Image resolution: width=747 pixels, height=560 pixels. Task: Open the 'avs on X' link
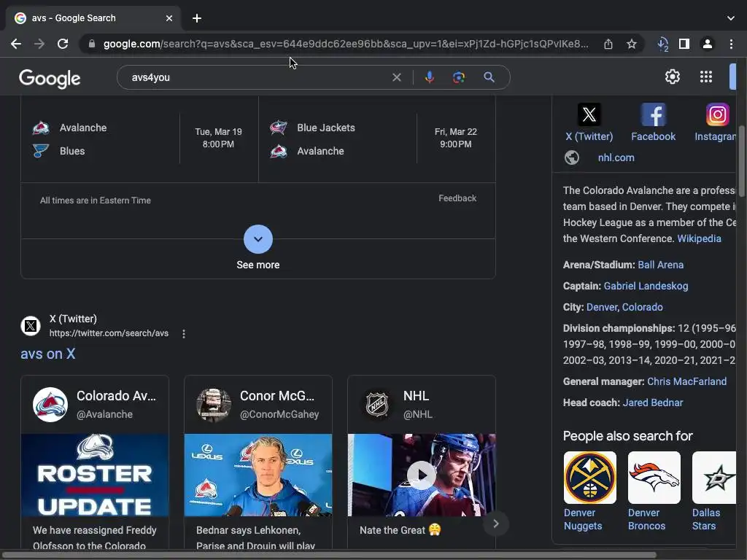(47, 354)
